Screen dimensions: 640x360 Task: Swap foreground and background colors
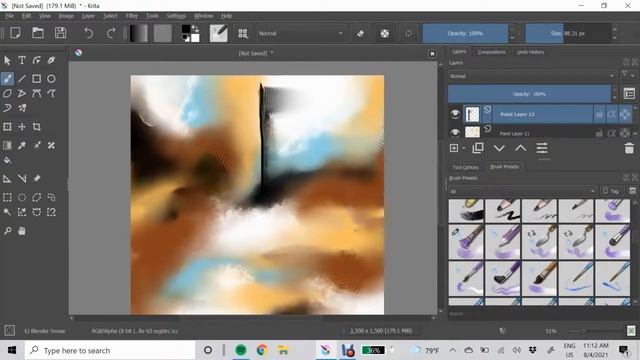click(196, 28)
